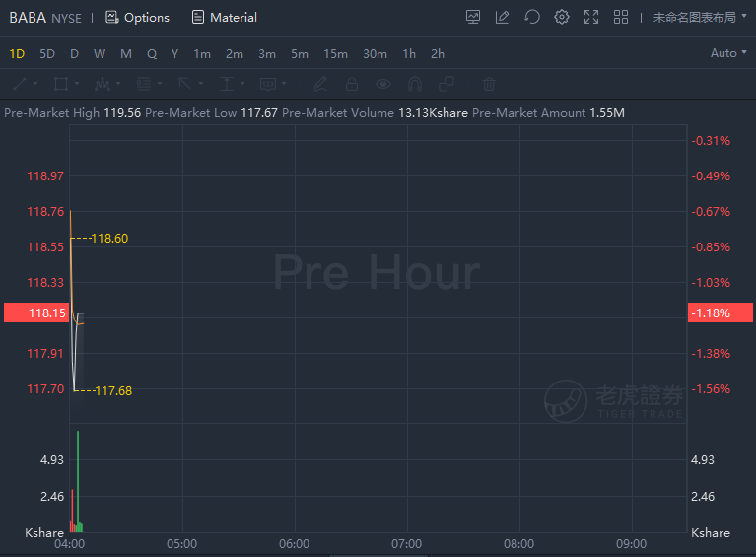This screenshot has width=756, height=557.
Task: Toggle fullscreen expand icon
Action: [x=591, y=18]
